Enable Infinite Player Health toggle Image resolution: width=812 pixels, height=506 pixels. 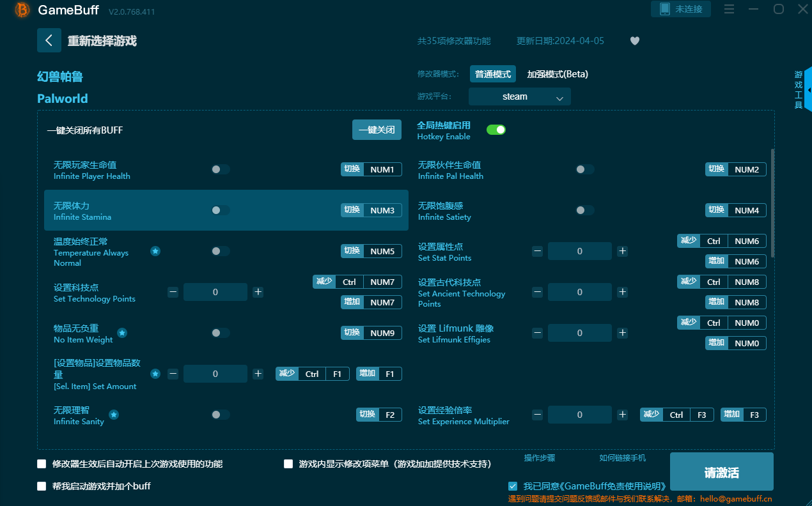221,169
